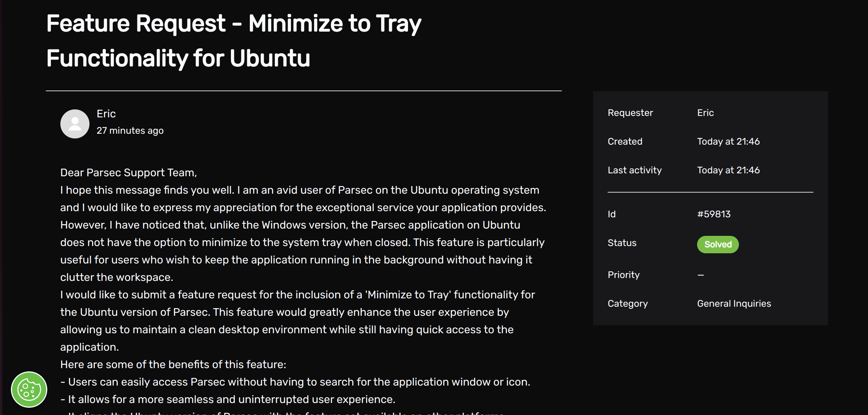Click the 'Dear Parsec Support Team' greeting line
Viewport: 868px width, 415px height.
pos(128,173)
